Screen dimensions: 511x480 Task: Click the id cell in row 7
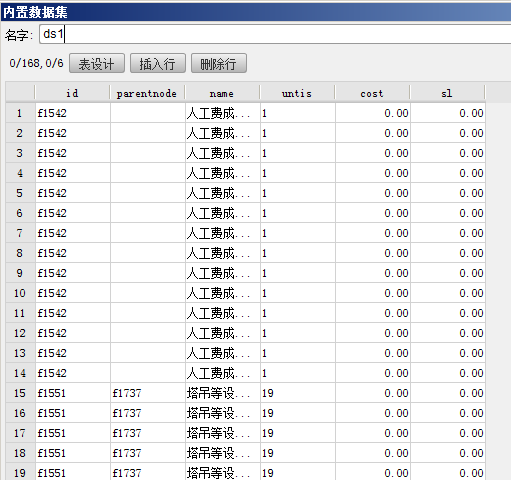(x=73, y=233)
